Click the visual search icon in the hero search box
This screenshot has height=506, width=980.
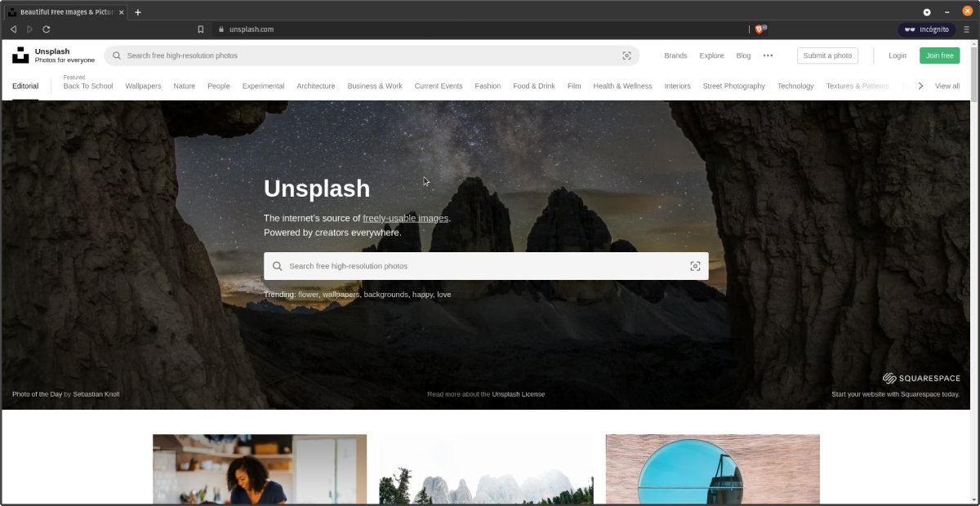[695, 266]
